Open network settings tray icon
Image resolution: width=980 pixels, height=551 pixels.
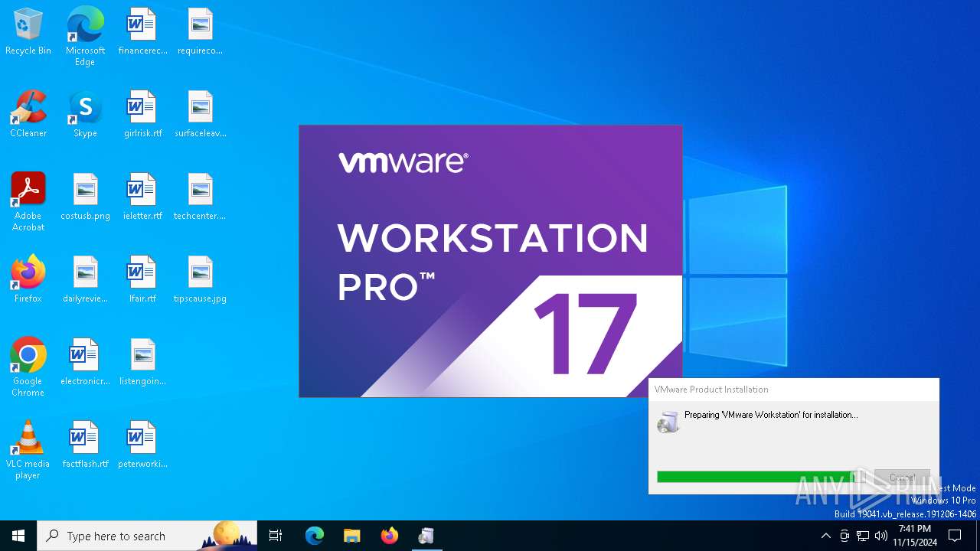863,536
